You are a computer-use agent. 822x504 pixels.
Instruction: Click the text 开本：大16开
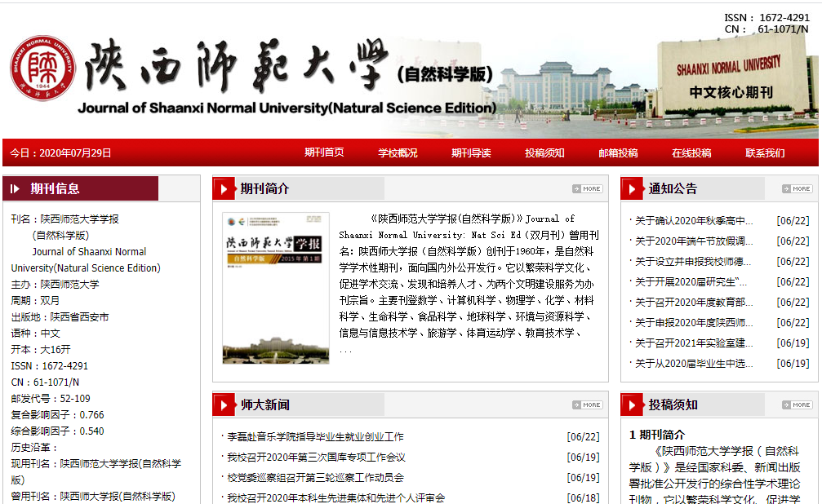[x=40, y=349]
